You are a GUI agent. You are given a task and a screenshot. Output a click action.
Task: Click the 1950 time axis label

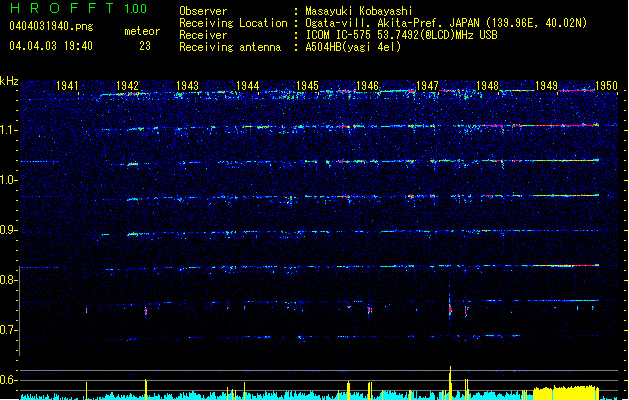point(606,85)
